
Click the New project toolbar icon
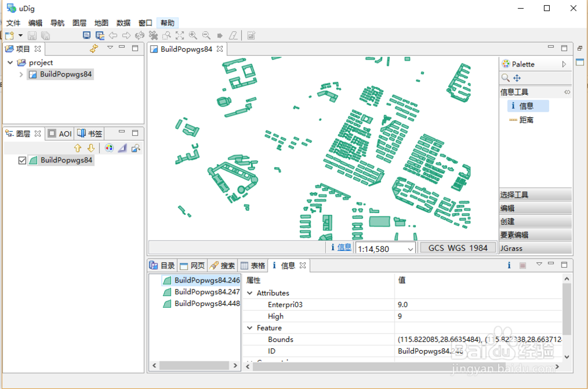point(9,36)
